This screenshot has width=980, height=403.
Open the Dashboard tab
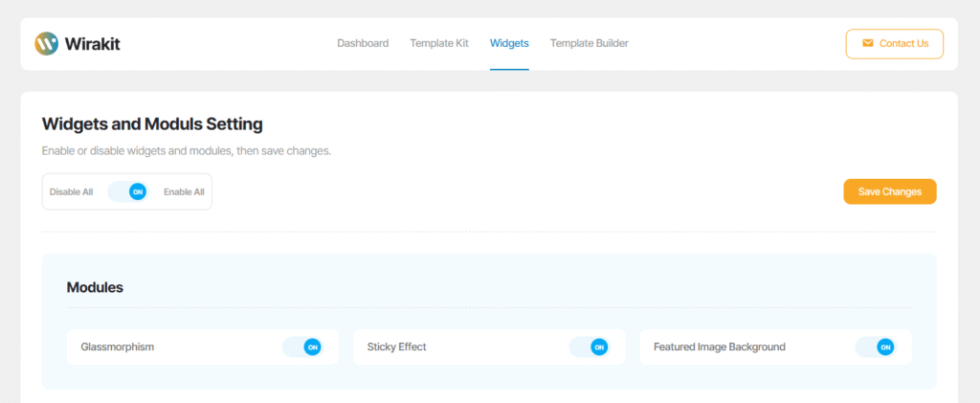[x=363, y=43]
